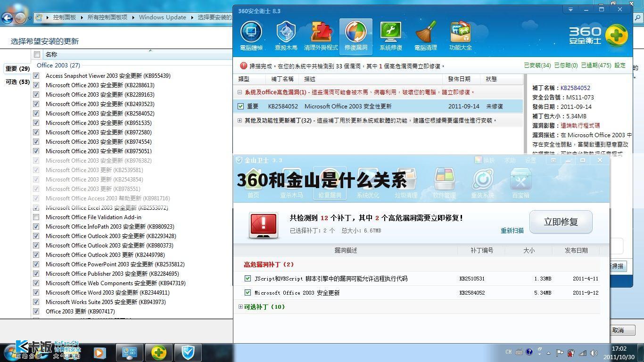The image size is (644, 362).
Task: Expand 所有控制面板项 breadcrumb arrow
Action: point(133,17)
